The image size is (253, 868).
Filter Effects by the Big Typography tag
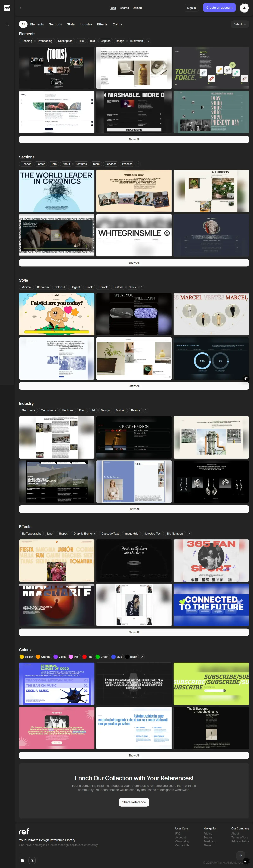pyautogui.click(x=31, y=533)
